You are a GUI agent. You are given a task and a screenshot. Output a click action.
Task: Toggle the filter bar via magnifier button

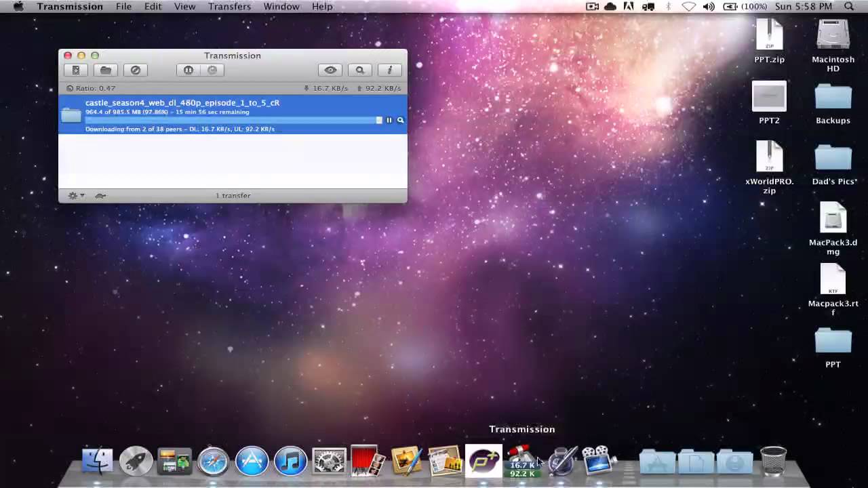[x=360, y=70]
